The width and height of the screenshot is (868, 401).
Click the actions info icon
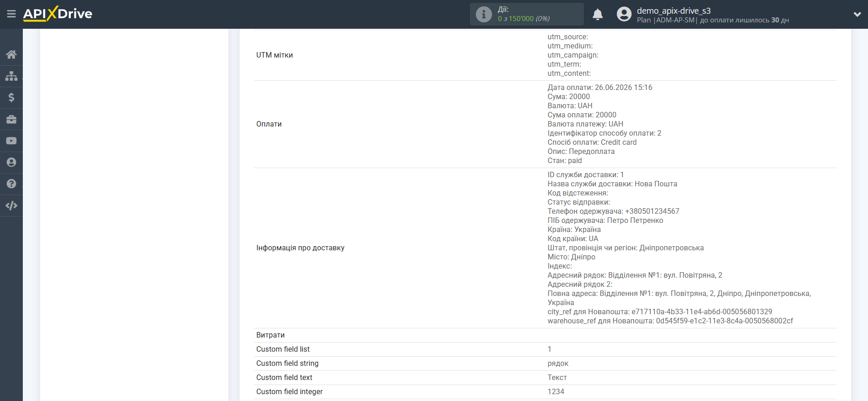[484, 14]
